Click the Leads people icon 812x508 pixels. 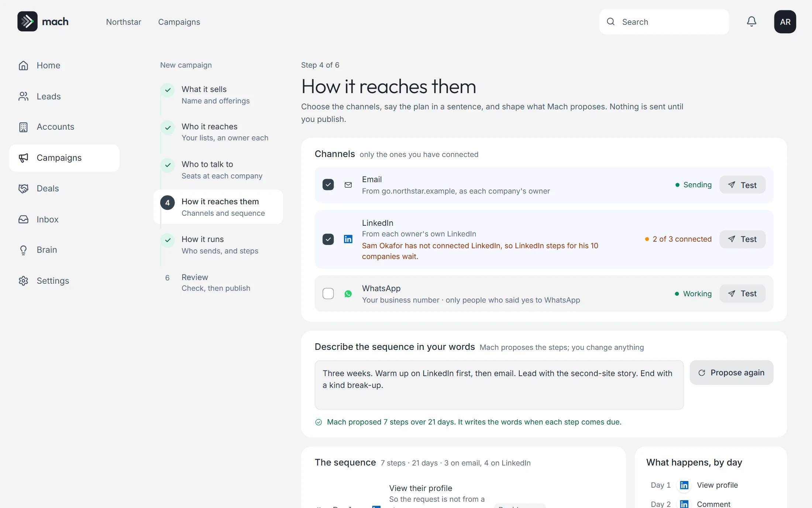tap(23, 96)
